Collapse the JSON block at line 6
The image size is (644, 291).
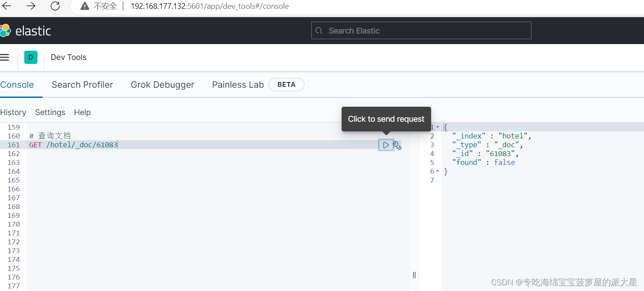437,171
